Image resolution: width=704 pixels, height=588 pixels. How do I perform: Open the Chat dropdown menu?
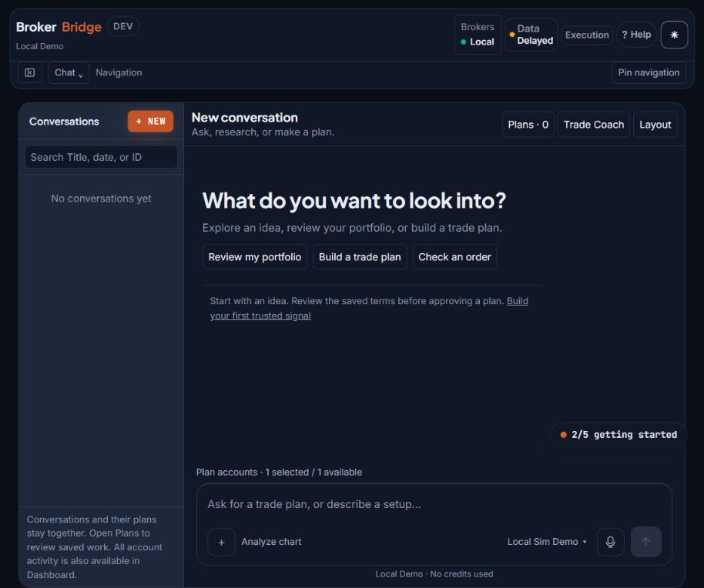tap(69, 72)
